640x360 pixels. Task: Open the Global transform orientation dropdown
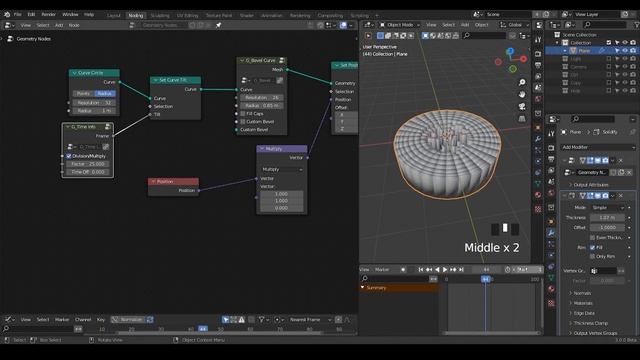tap(514, 25)
